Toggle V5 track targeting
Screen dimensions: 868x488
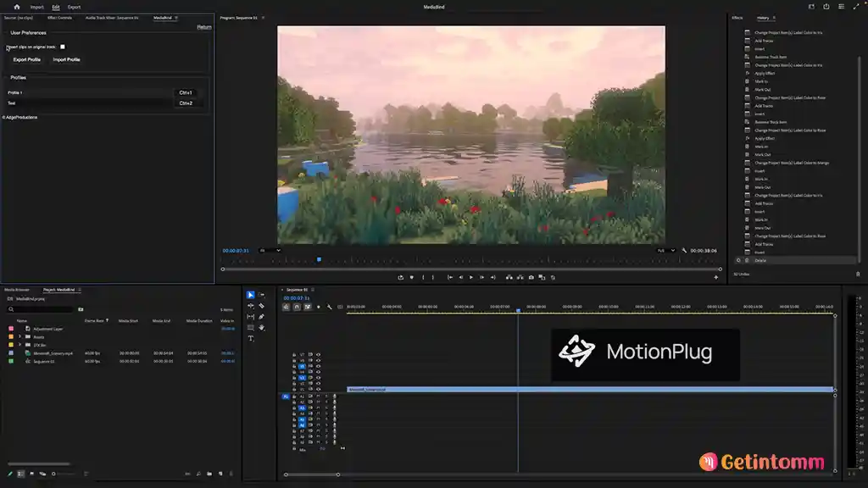click(303, 366)
